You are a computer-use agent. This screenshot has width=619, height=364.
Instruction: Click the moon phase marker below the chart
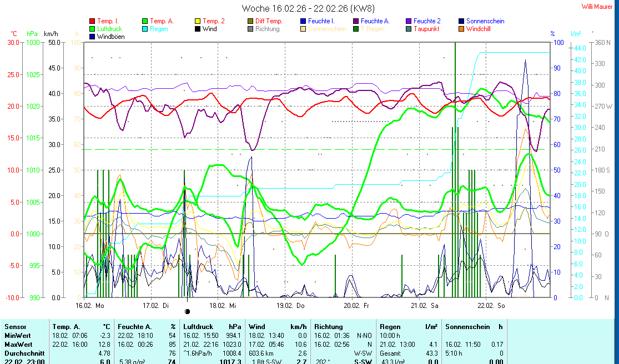(187, 312)
